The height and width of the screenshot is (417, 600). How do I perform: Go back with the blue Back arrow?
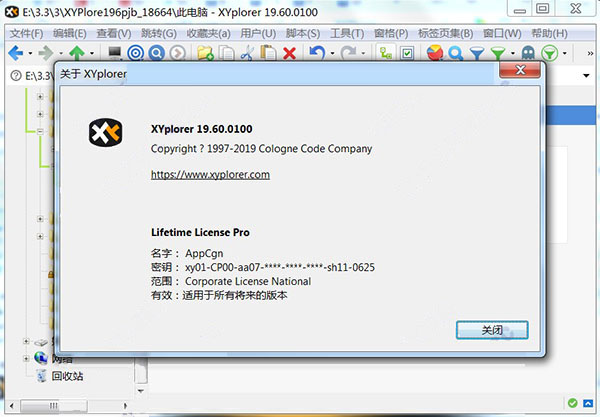[x=16, y=53]
